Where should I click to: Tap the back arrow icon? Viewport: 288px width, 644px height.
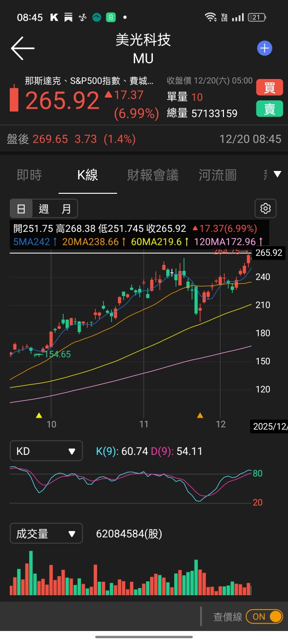coord(23,48)
